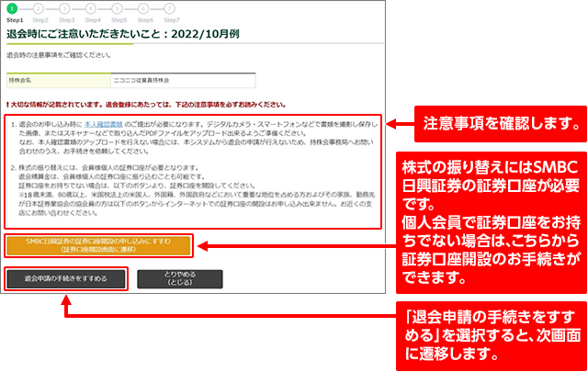Select the 持株会名 label cell
Screen dimensions: 588x372
tap(59, 81)
